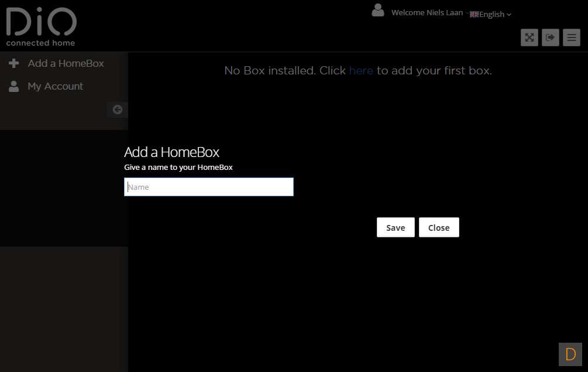
Task: Click the UK flag language icon
Action: click(474, 14)
